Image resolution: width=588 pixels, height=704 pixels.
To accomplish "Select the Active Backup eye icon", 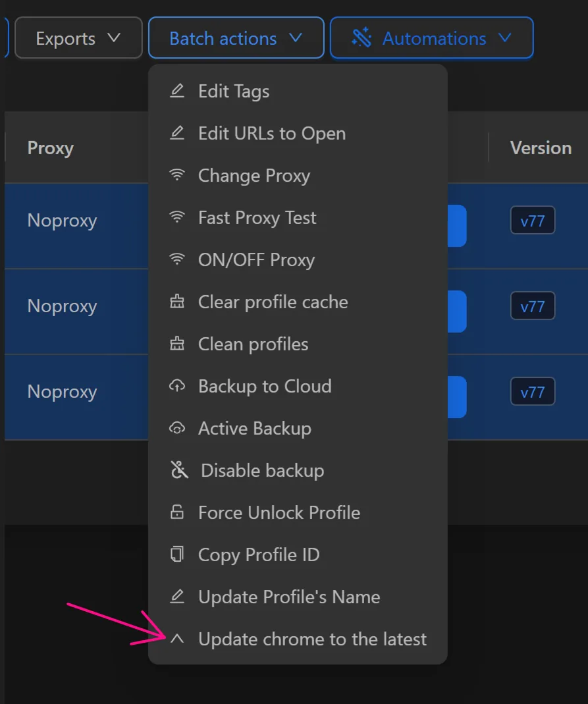I will coord(176,428).
